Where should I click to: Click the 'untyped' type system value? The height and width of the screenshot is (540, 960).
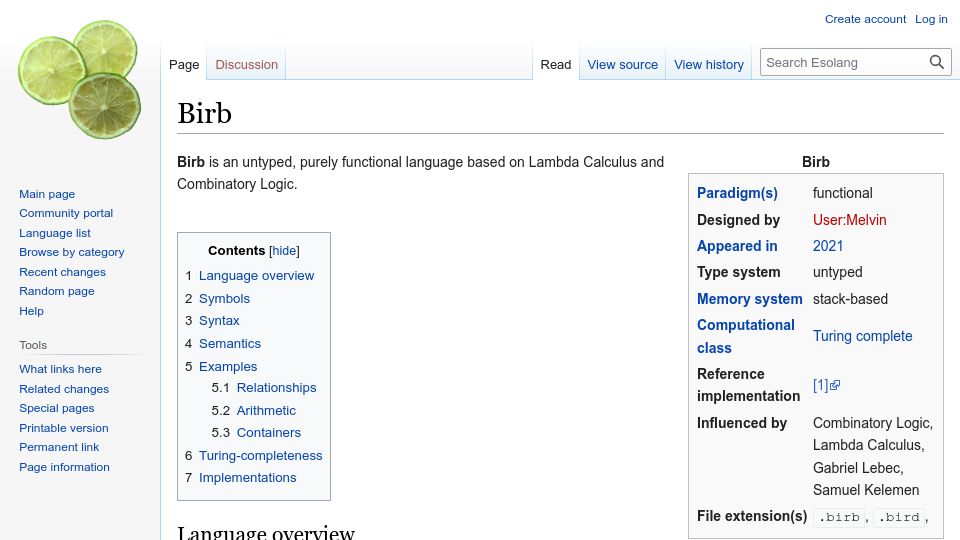[x=837, y=272]
